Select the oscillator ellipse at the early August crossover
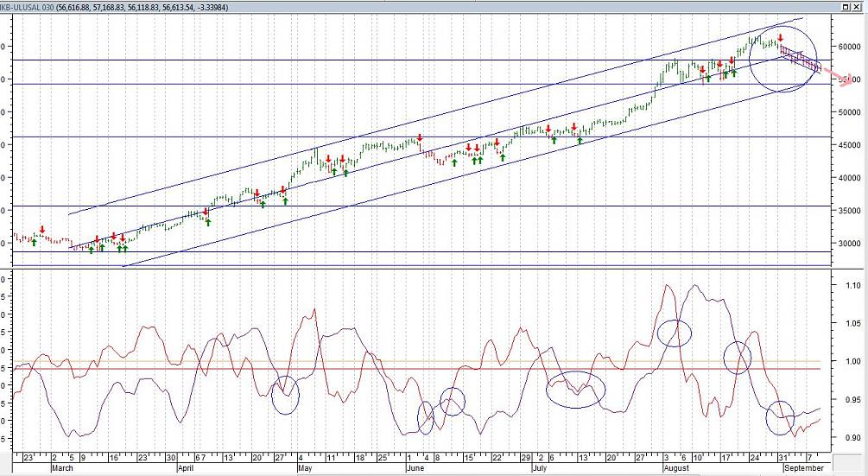 675,333
